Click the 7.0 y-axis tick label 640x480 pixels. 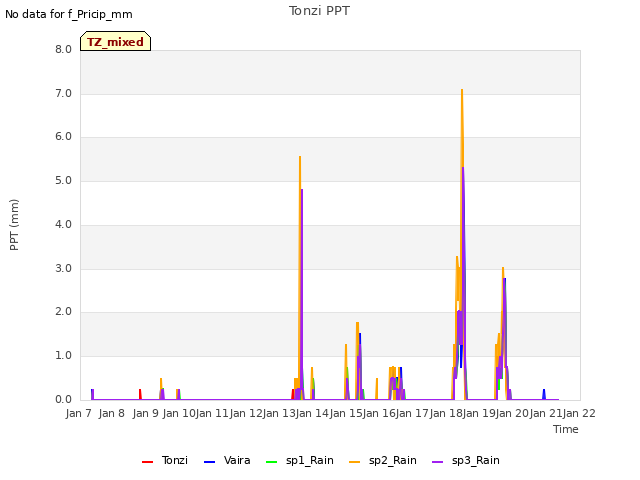point(63,93)
